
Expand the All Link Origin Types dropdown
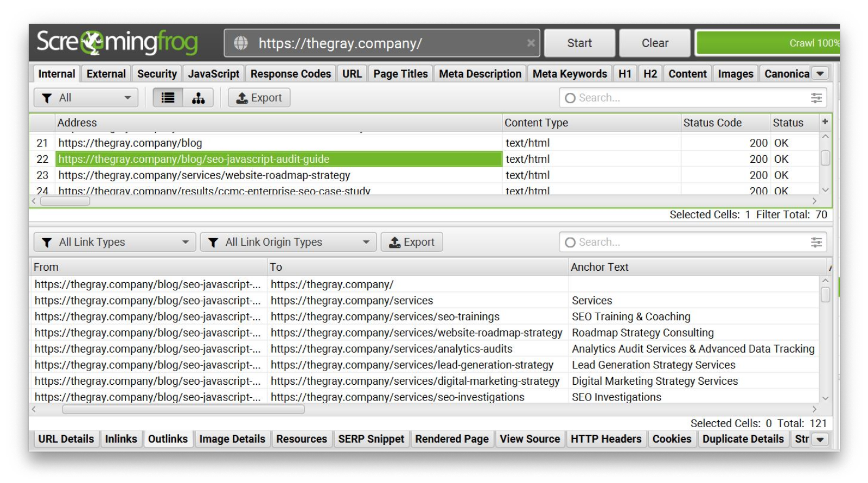coord(288,242)
